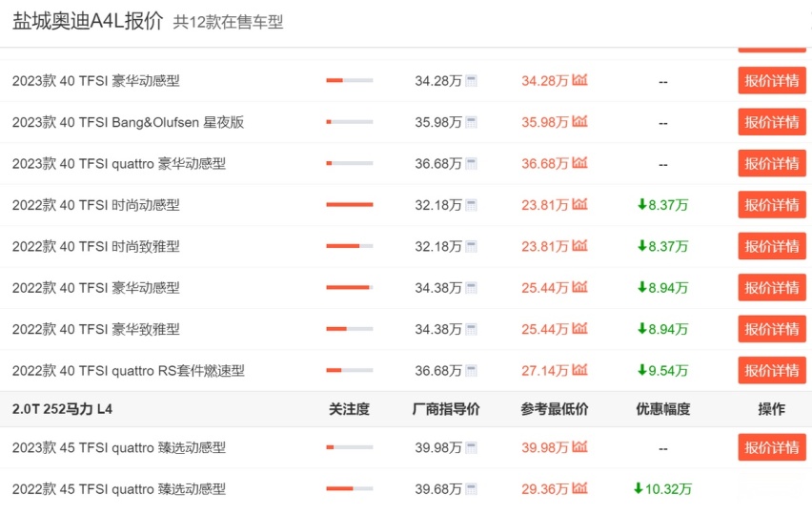Viewport: 812px width, 514px height.
Task: View price trend chart for Bang&Olufsen 星夜版
Action: (x=580, y=121)
